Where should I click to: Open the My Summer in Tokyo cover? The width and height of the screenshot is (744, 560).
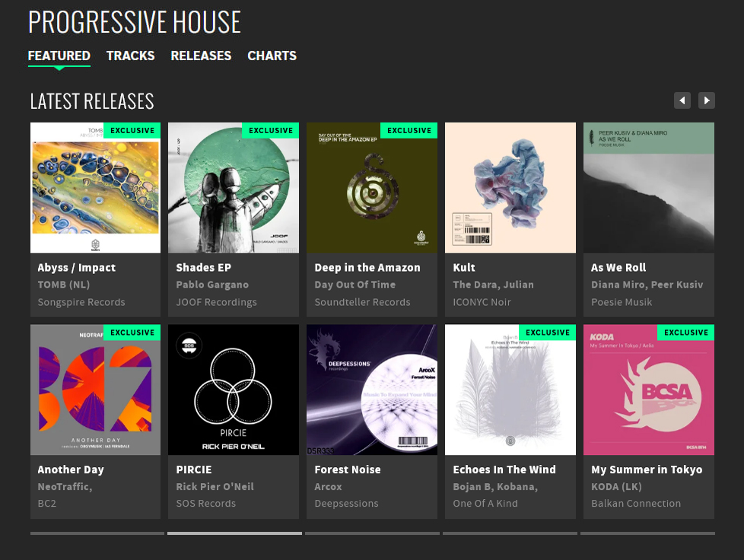[x=649, y=390]
